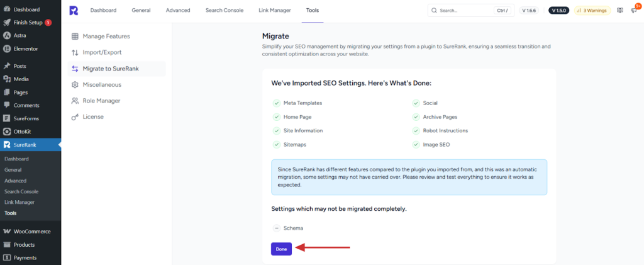Click the Migrate page heading
The image size is (644, 265).
275,36
